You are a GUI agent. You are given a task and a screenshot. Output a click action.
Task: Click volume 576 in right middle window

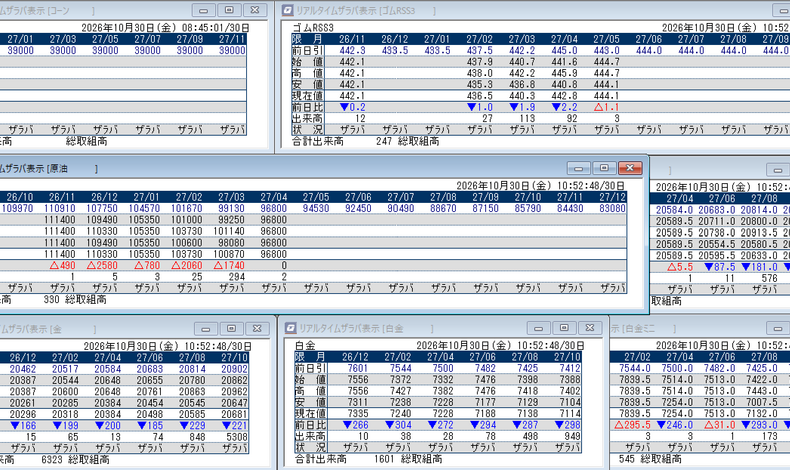point(769,278)
